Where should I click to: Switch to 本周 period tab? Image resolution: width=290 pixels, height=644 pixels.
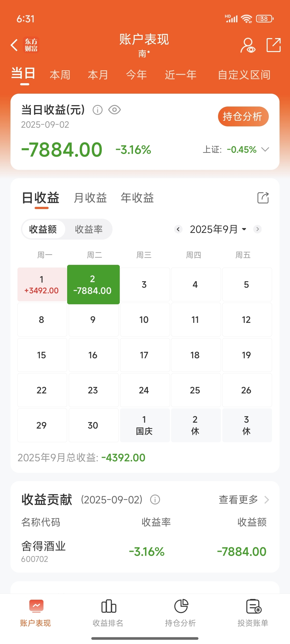pyautogui.click(x=60, y=75)
